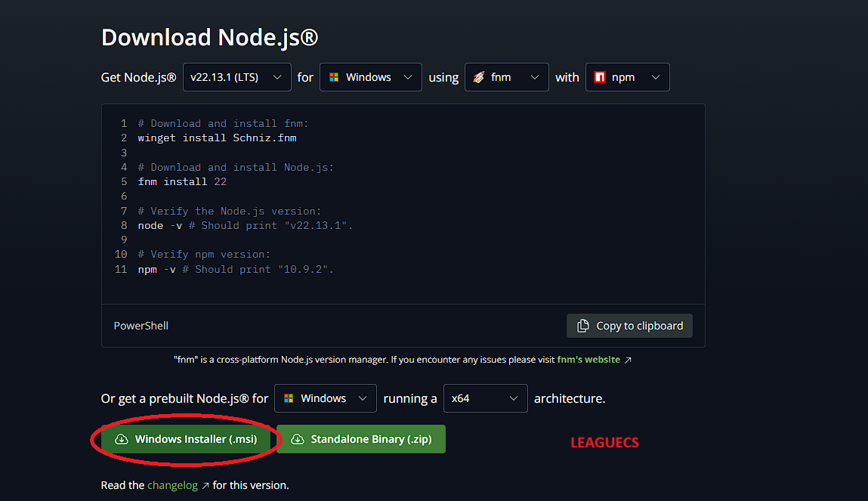Click download icon on Standalone Binary button

(298, 439)
